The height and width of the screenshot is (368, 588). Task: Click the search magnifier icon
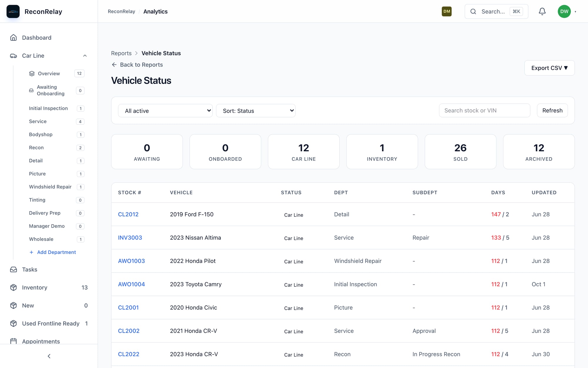click(x=473, y=11)
